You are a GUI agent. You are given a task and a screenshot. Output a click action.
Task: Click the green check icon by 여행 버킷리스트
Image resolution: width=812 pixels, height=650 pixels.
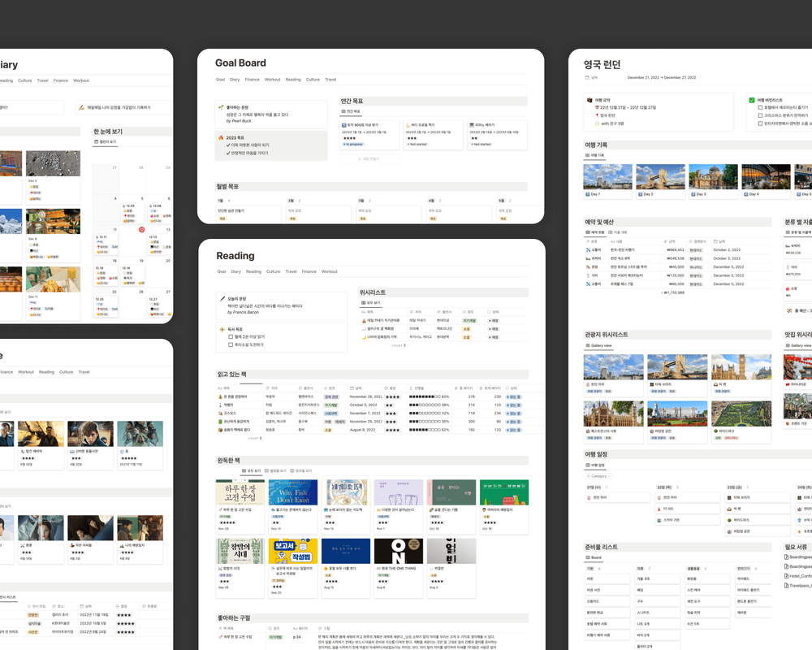point(752,100)
